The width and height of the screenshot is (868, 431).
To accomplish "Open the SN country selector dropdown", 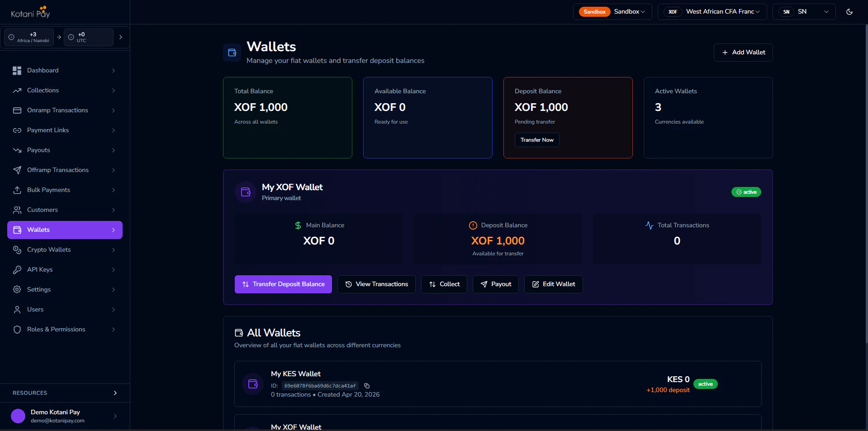I will click(x=826, y=12).
